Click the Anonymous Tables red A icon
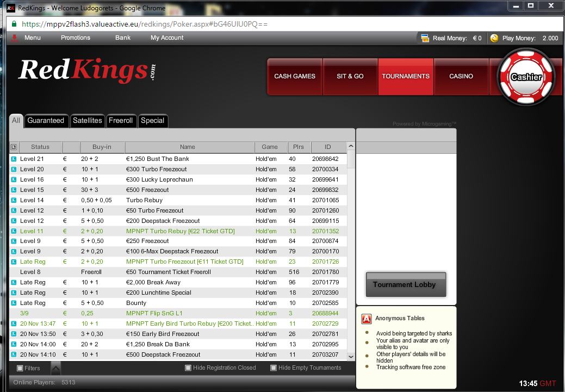The image size is (565, 392). click(367, 319)
